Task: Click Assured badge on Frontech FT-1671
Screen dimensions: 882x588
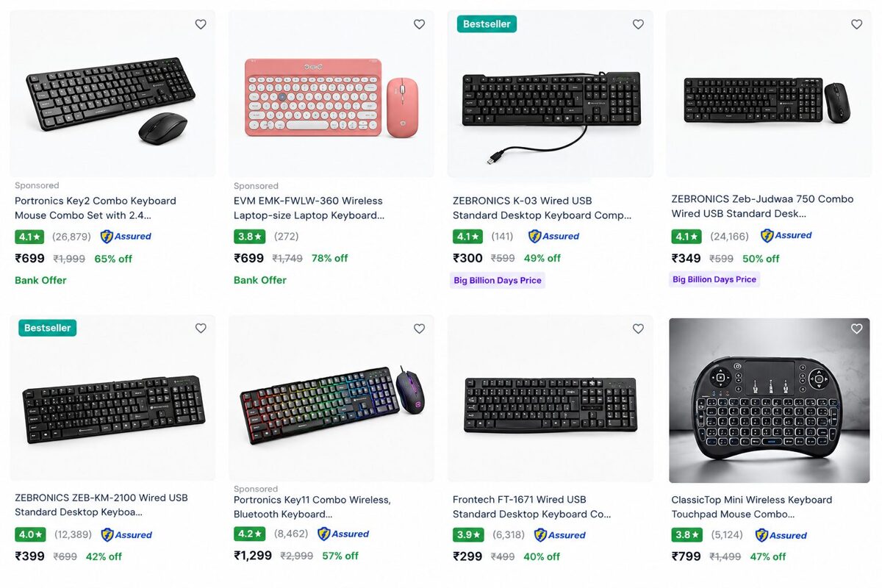Action: point(560,535)
